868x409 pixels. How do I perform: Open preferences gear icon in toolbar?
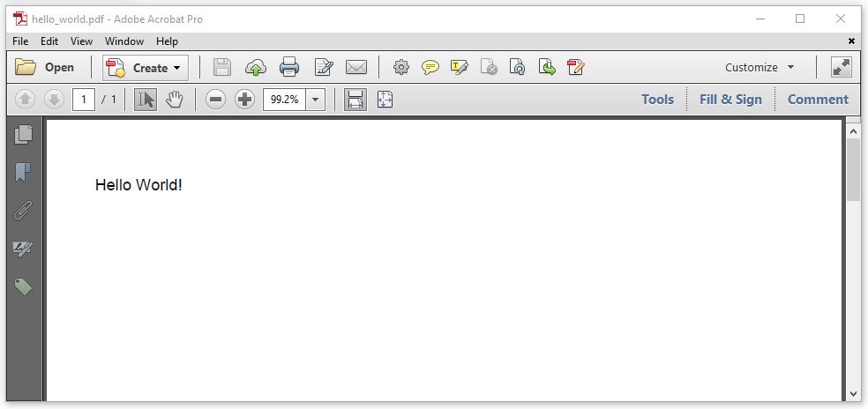[x=401, y=68]
